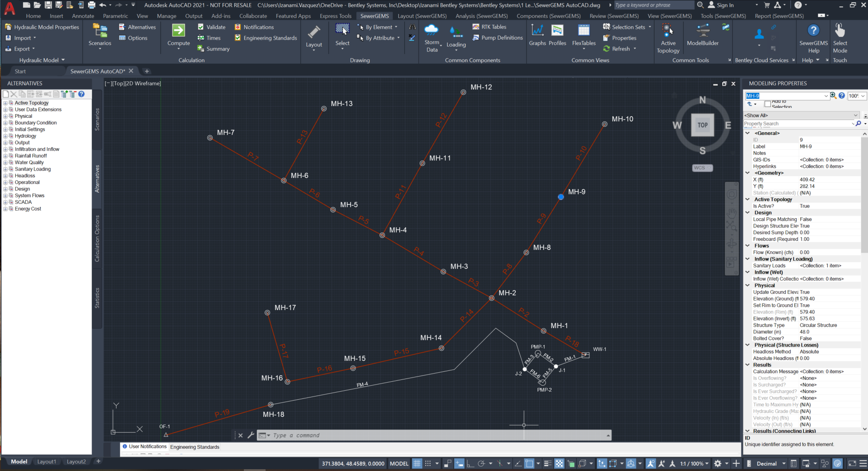The width and height of the screenshot is (868, 471).
Task: Collapse the General properties section
Action: tap(747, 133)
